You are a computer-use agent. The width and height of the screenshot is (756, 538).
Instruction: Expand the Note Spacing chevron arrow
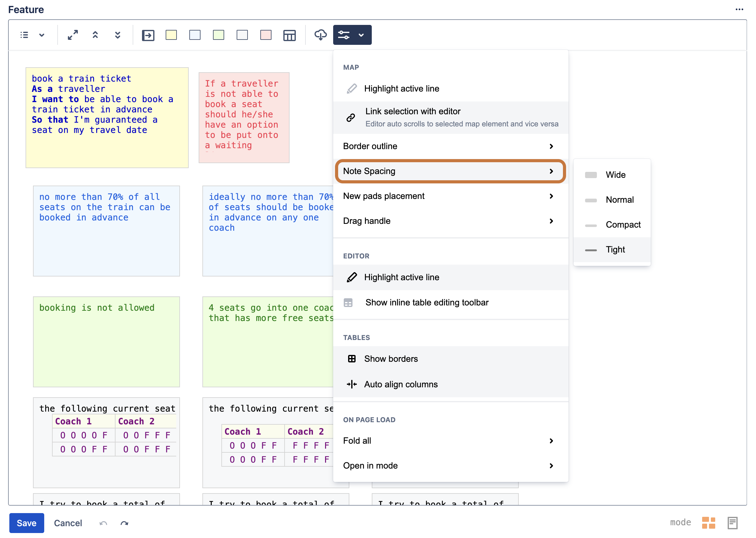coord(551,171)
